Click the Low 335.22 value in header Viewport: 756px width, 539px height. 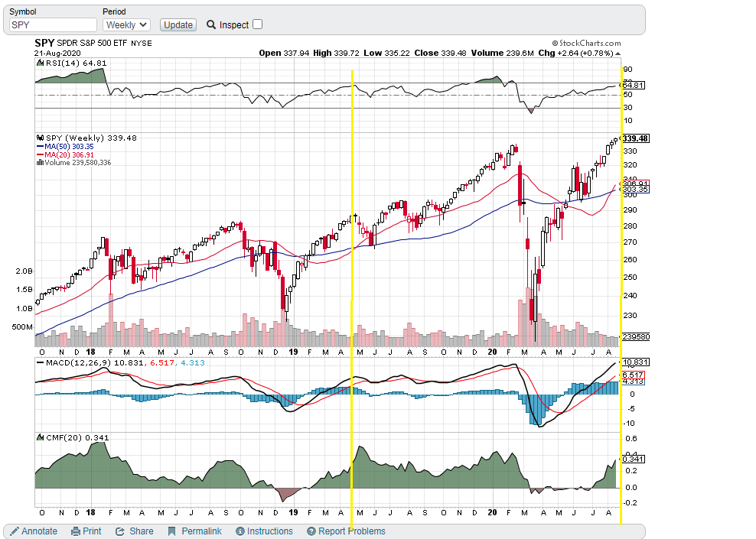(387, 53)
